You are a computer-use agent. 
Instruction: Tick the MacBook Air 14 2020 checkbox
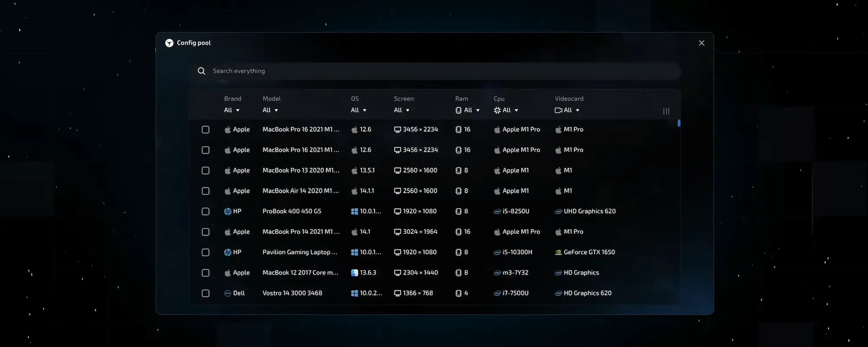pyautogui.click(x=206, y=191)
